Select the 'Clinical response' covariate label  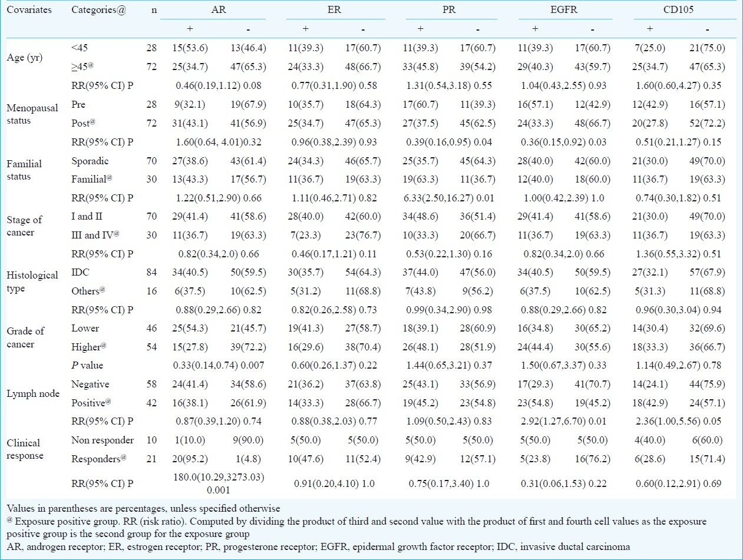coord(27,449)
